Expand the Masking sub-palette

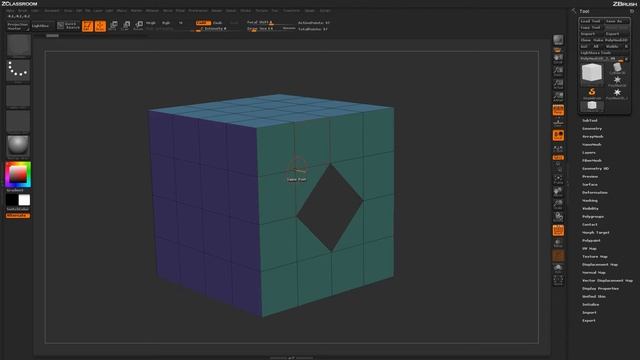(x=590, y=201)
